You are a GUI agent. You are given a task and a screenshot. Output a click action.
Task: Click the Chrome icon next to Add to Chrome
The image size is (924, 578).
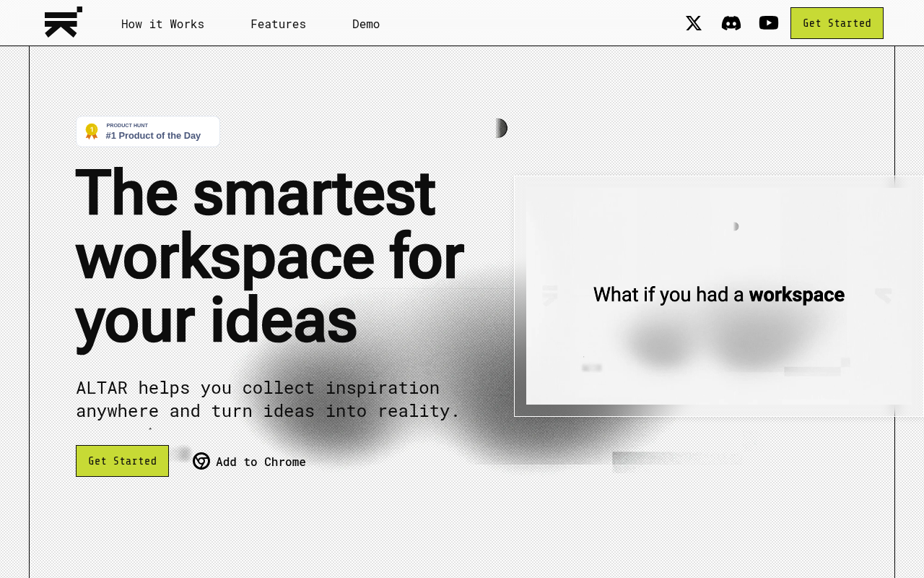click(201, 461)
